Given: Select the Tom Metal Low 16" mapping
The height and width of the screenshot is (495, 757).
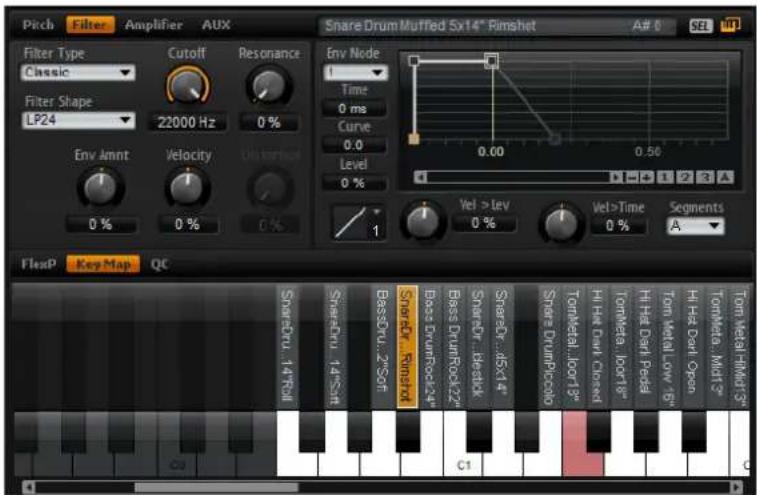Looking at the screenshot, I should click(669, 347).
